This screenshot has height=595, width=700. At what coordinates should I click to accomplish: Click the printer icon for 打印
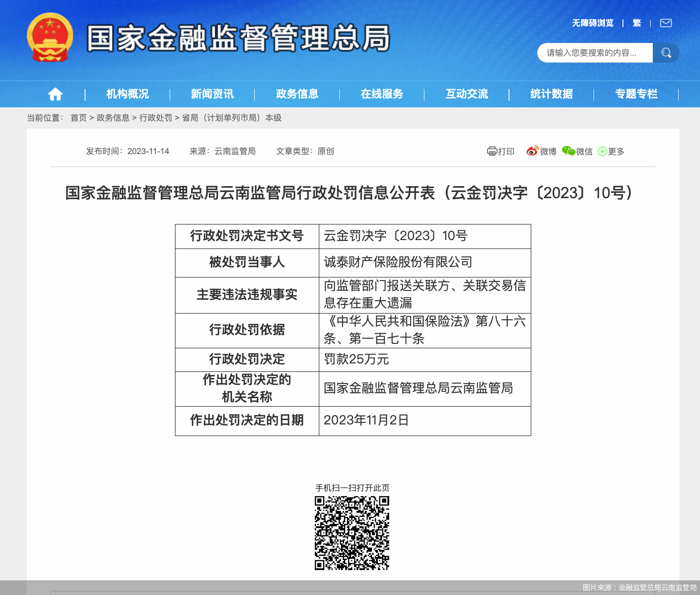(x=492, y=151)
